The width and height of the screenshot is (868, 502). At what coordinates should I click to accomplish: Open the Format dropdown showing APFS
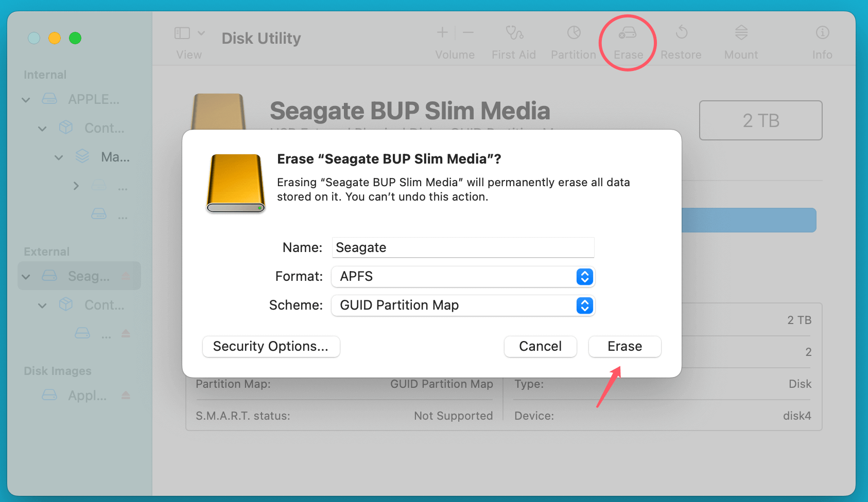point(584,277)
